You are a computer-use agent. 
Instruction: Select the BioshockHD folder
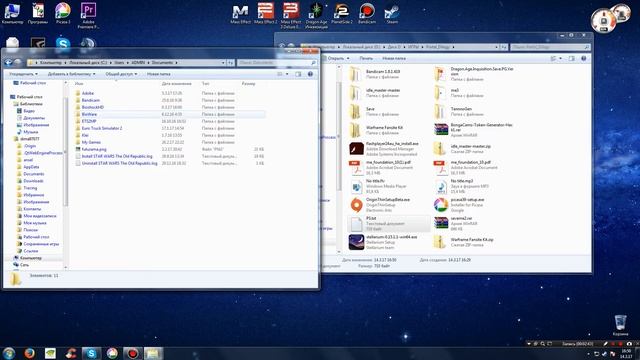click(x=93, y=107)
